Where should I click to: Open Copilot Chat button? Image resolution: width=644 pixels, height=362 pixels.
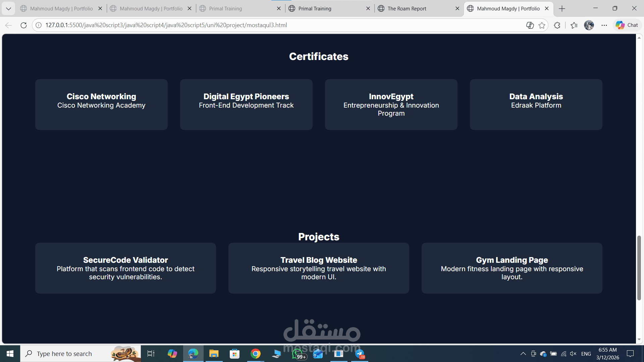tap(627, 25)
